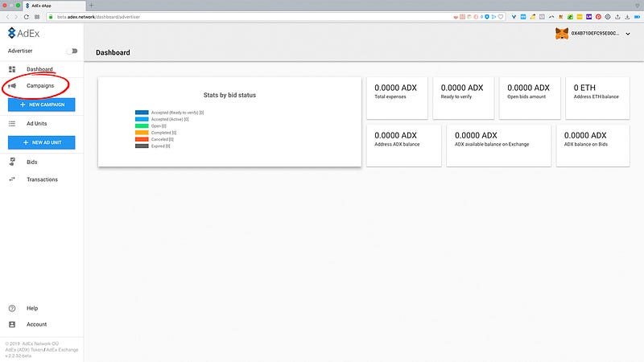Click the browser address bar URL
644x362 pixels.
98,17
